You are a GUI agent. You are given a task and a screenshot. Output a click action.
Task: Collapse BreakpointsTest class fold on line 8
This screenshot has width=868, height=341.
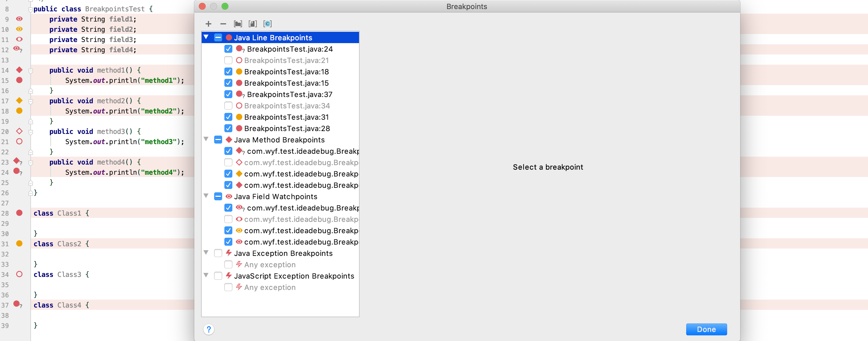point(31,9)
